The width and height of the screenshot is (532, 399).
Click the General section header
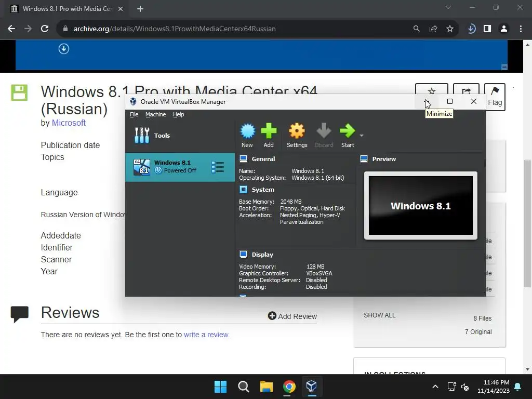click(x=263, y=159)
